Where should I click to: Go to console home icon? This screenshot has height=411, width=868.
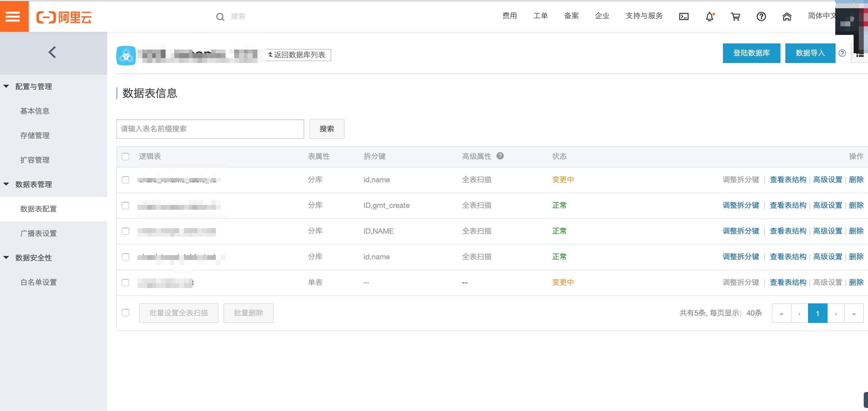(x=787, y=17)
